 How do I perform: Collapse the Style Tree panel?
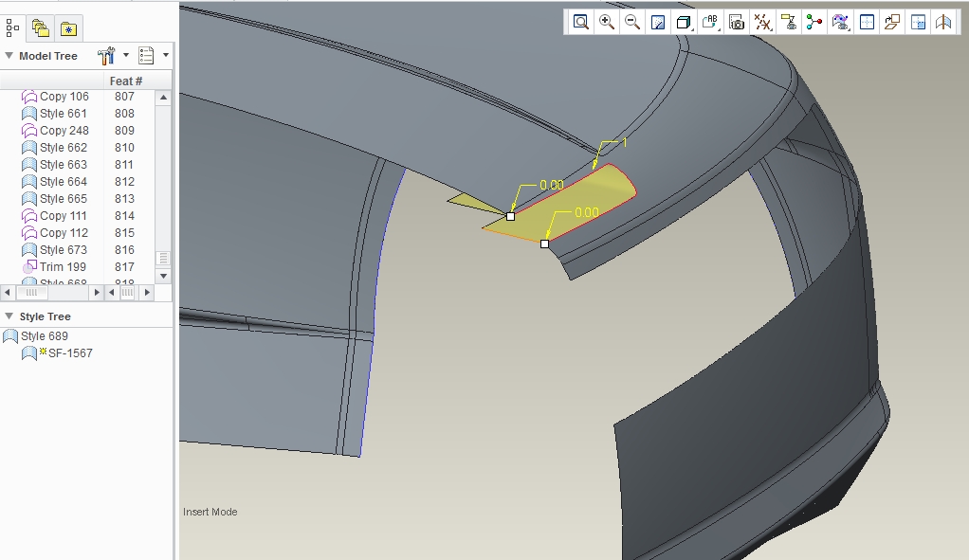(9, 316)
